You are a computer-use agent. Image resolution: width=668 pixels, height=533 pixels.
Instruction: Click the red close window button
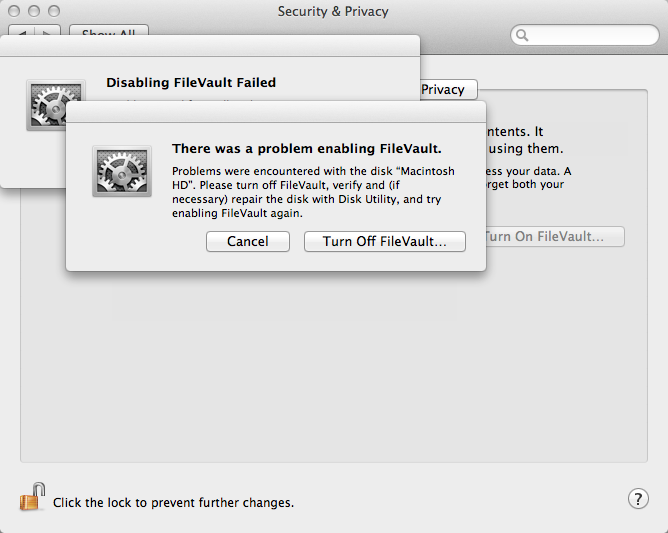14,11
